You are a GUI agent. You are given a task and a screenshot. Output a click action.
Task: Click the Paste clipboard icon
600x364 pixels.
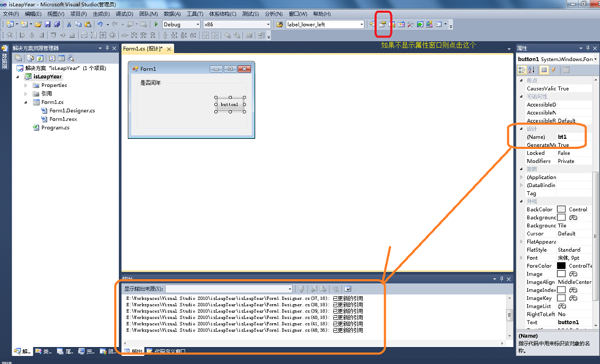(x=88, y=24)
